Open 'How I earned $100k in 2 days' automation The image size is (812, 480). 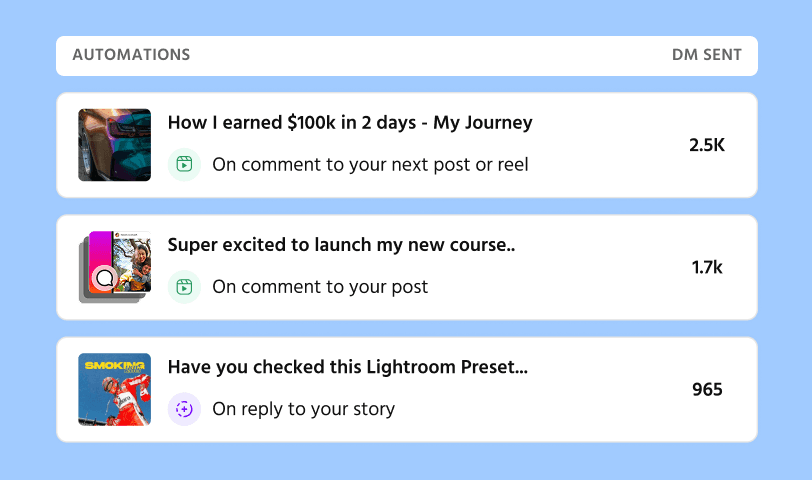coord(350,123)
